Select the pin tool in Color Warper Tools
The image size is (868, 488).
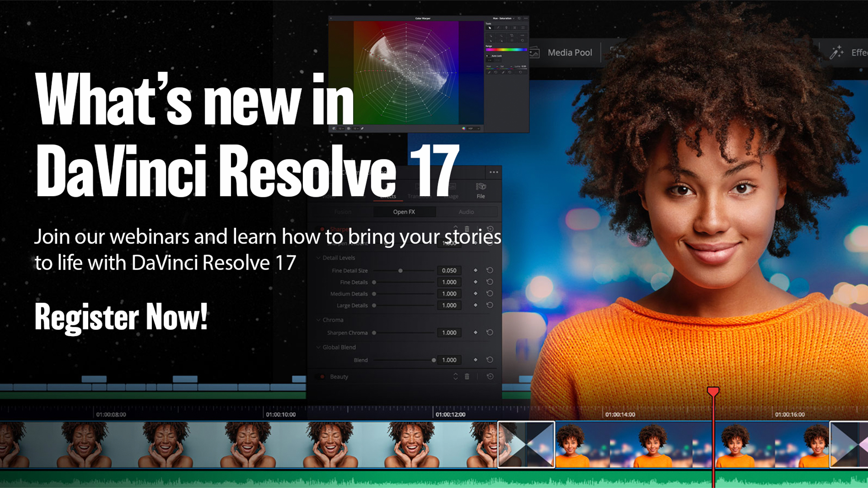(506, 28)
